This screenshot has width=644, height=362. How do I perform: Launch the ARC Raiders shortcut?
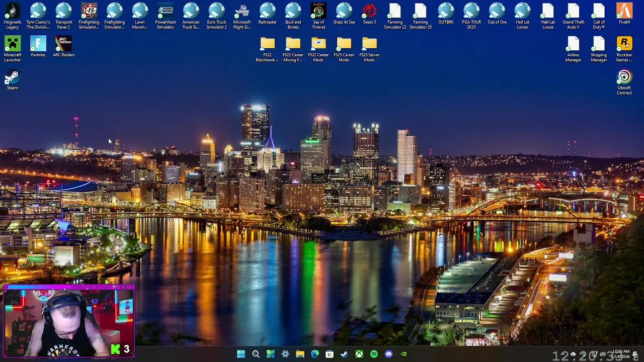(x=63, y=47)
